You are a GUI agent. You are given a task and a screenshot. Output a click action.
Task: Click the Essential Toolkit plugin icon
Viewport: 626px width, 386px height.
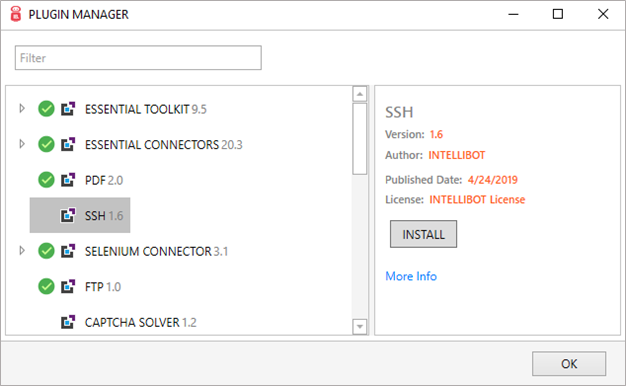click(x=68, y=109)
